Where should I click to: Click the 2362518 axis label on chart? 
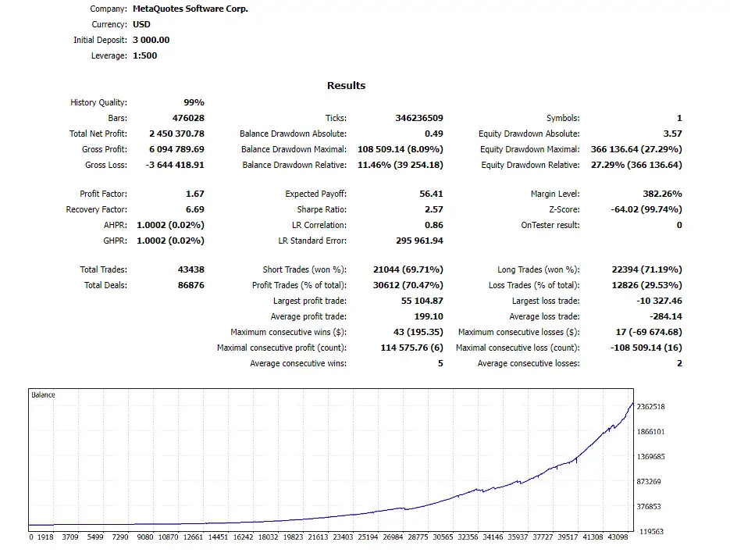pyautogui.click(x=650, y=407)
